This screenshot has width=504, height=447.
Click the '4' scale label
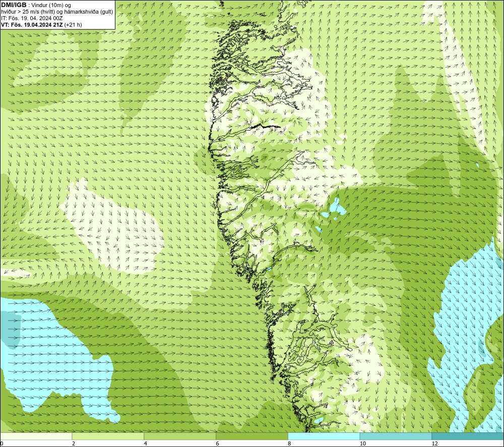146,443
